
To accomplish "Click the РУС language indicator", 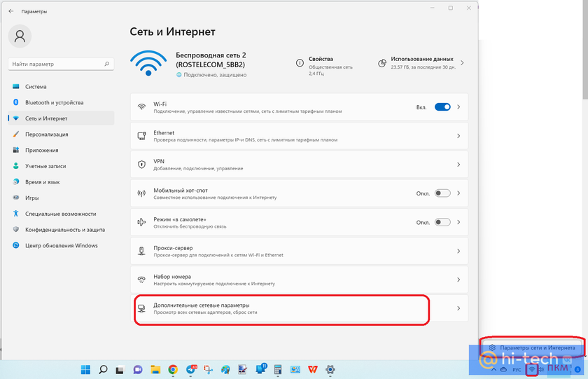I will coord(517,370).
